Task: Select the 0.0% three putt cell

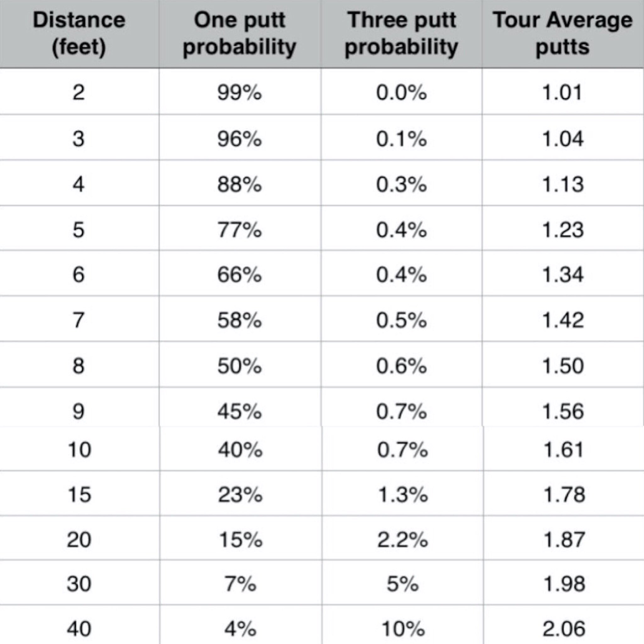Action: (x=401, y=92)
